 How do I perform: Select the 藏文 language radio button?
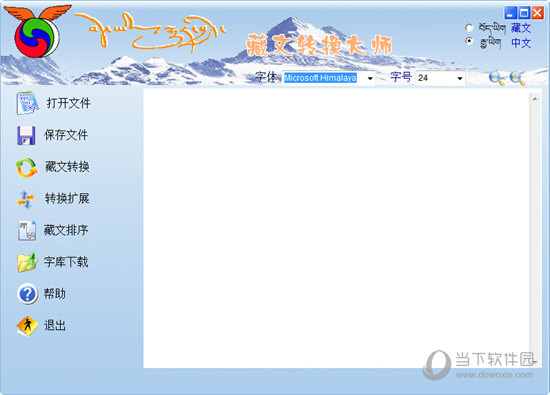pos(469,27)
